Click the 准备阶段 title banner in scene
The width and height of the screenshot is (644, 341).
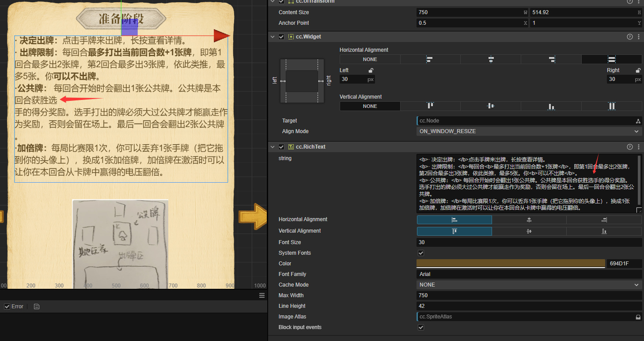[x=121, y=19]
